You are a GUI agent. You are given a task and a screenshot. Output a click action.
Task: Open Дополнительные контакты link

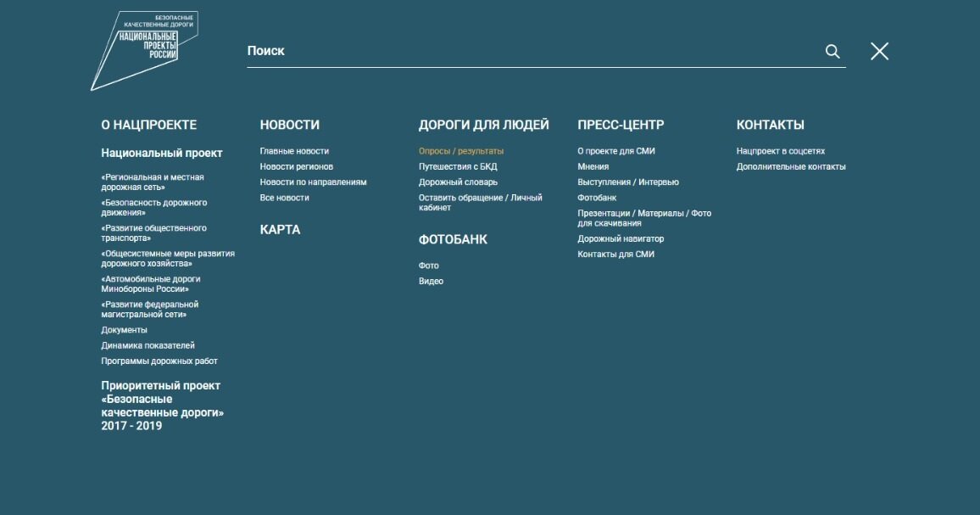coord(791,166)
